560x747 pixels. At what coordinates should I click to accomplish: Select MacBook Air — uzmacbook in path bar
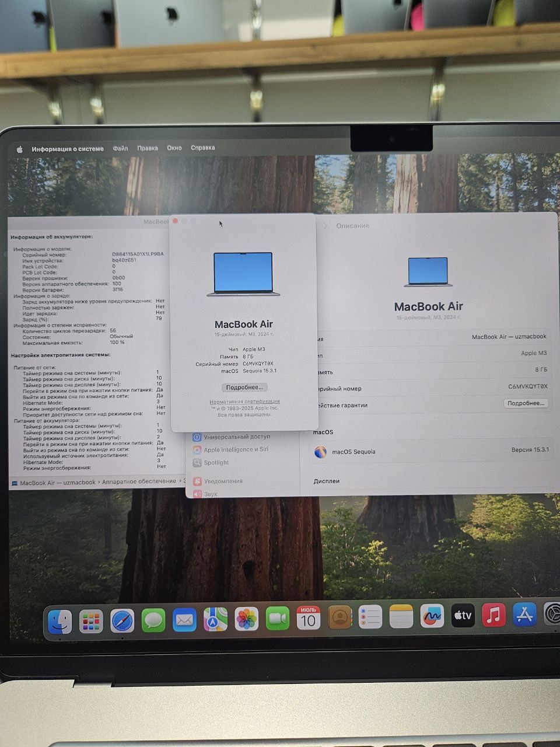coord(53,483)
